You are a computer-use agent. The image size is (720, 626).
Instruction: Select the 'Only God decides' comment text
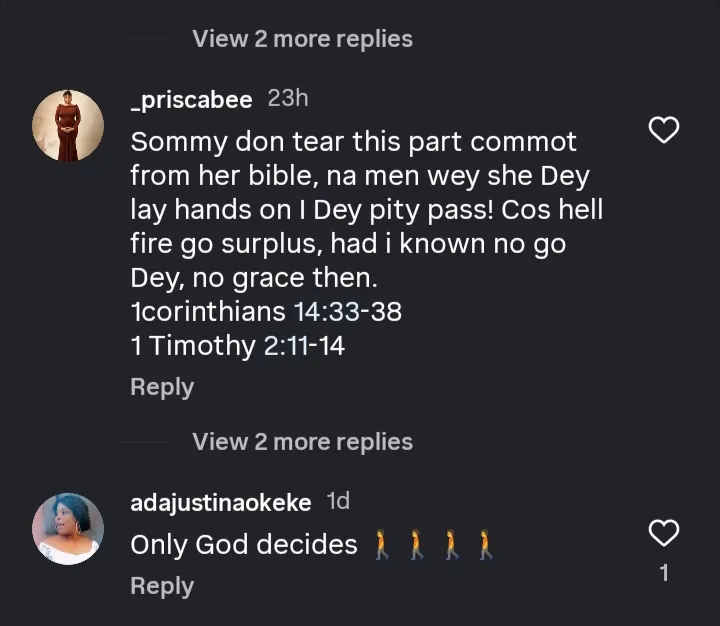tap(244, 545)
